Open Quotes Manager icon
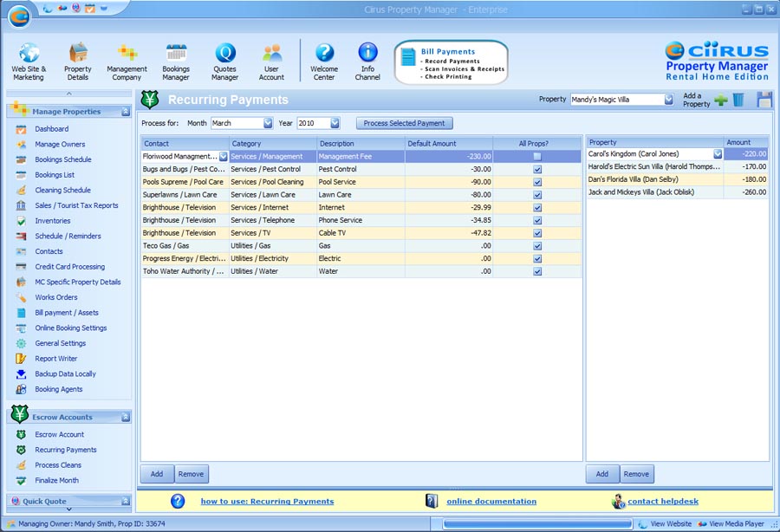The height and width of the screenshot is (532, 780). [x=224, y=53]
